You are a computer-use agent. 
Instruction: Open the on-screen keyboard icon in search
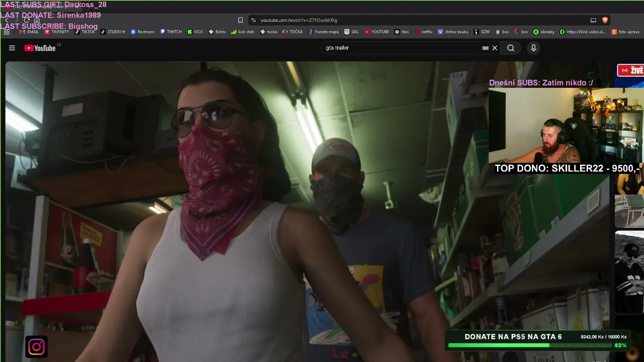pyautogui.click(x=485, y=48)
